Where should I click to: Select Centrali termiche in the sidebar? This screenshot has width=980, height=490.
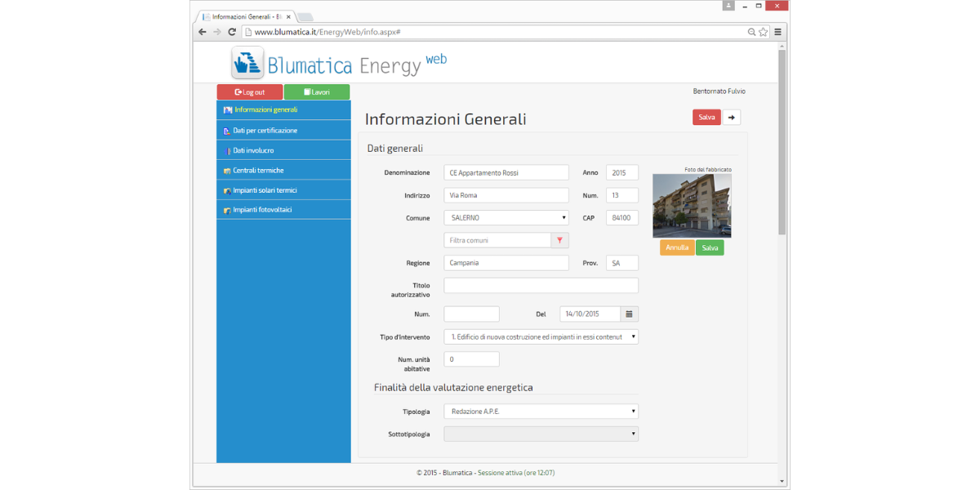pyautogui.click(x=258, y=171)
